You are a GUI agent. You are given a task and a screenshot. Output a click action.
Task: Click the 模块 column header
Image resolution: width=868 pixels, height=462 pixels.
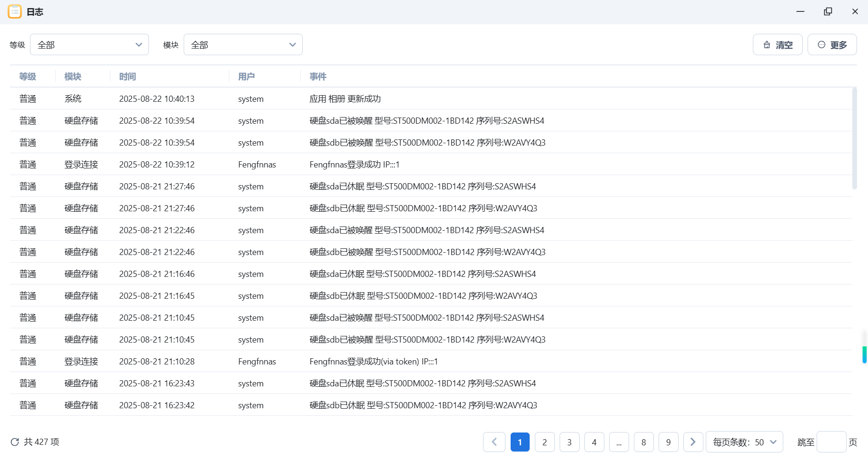(73, 77)
